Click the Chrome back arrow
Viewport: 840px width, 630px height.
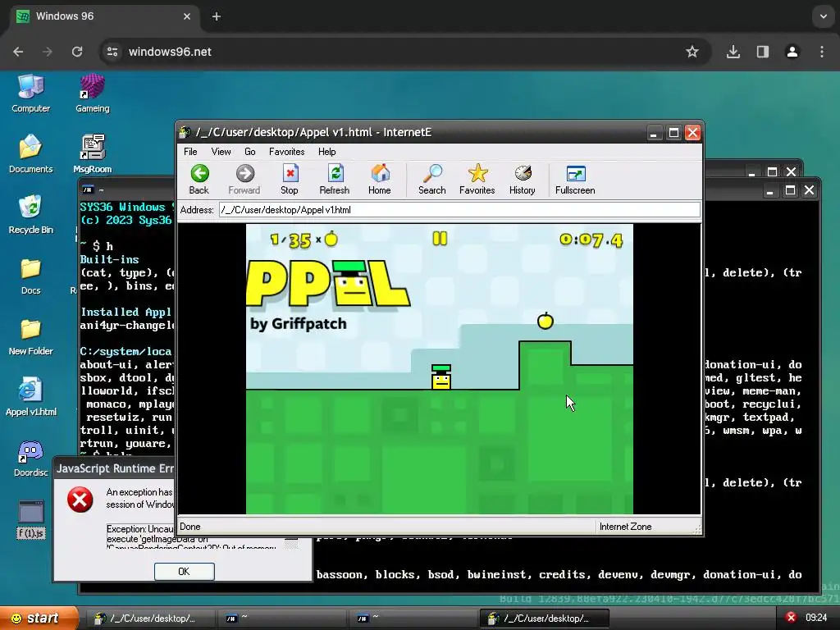[x=18, y=52]
